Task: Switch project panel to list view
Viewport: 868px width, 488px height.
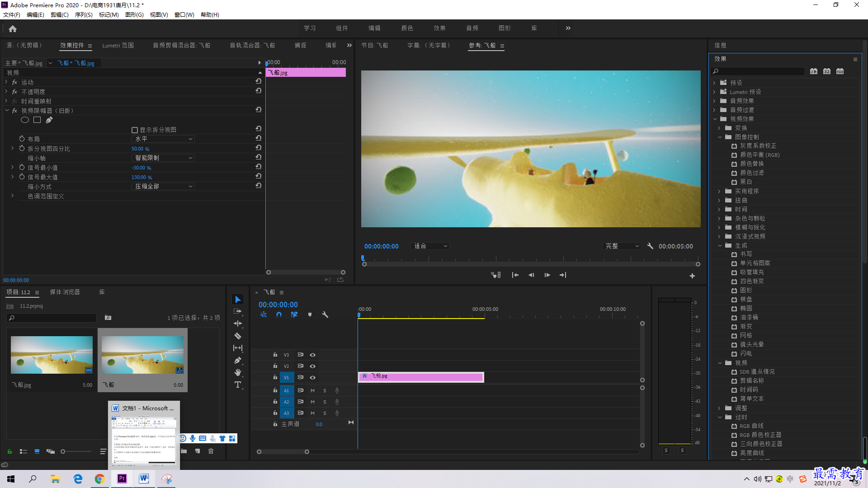Action: 24,451
